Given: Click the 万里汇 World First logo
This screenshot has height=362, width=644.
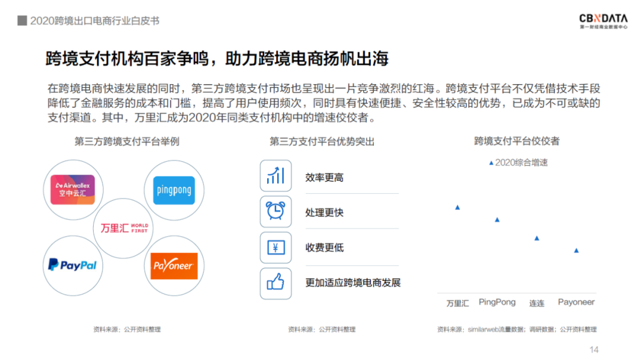Looking at the screenshot, I should point(124,228).
